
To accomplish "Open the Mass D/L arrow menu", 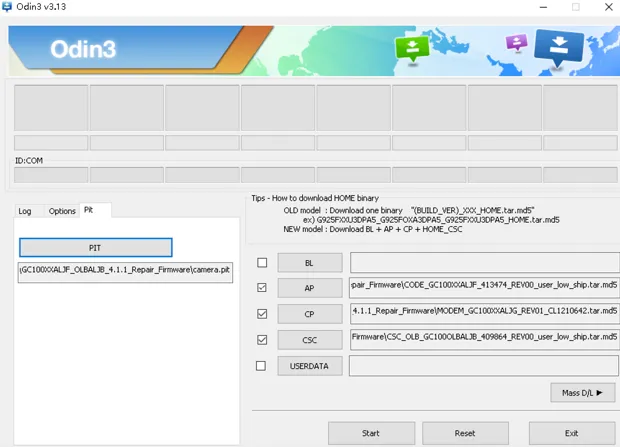I will pos(582,393).
